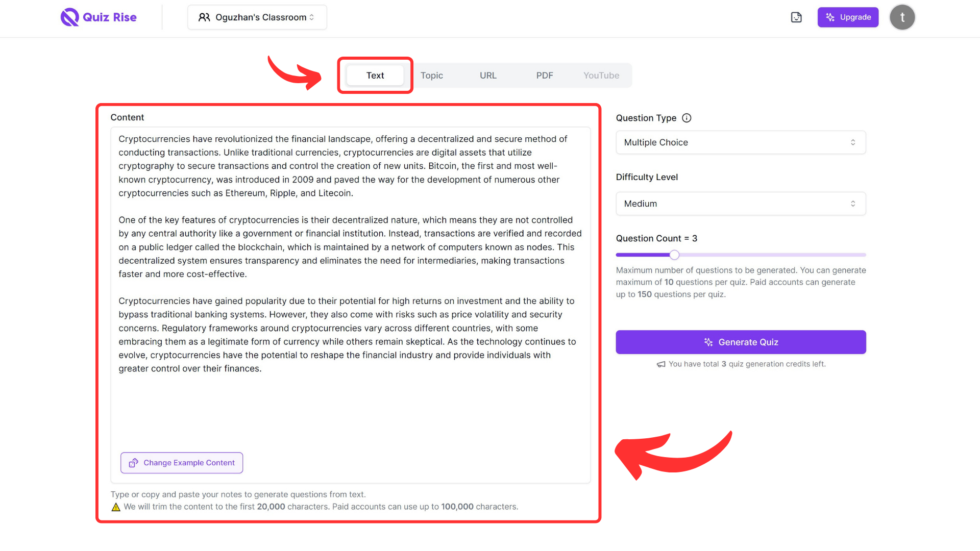Click the Change Example Content button
Viewport: 980px width, 551px height.
(x=182, y=462)
